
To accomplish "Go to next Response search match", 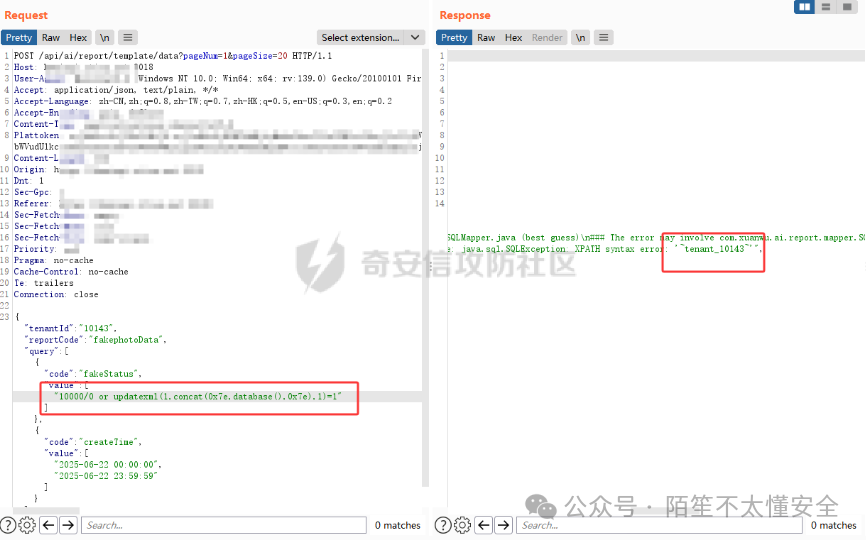I will tap(504, 525).
